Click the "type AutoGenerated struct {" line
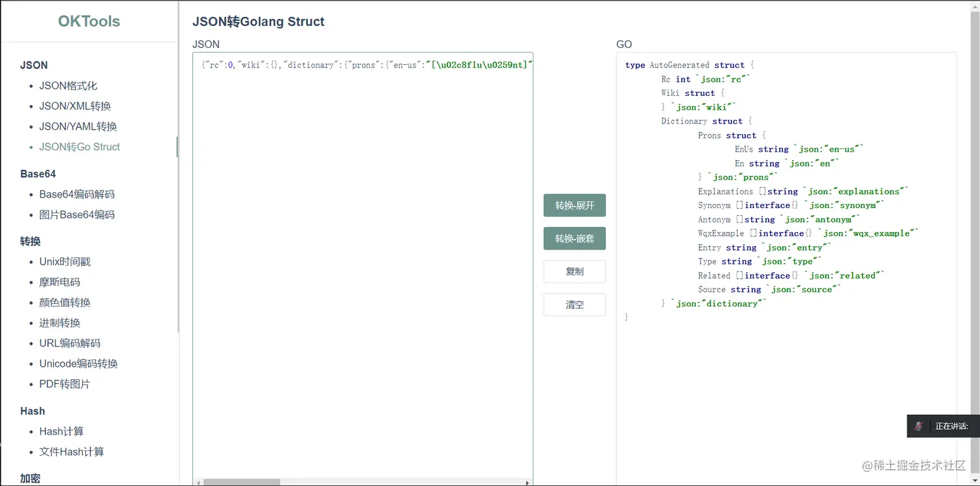 (x=690, y=65)
